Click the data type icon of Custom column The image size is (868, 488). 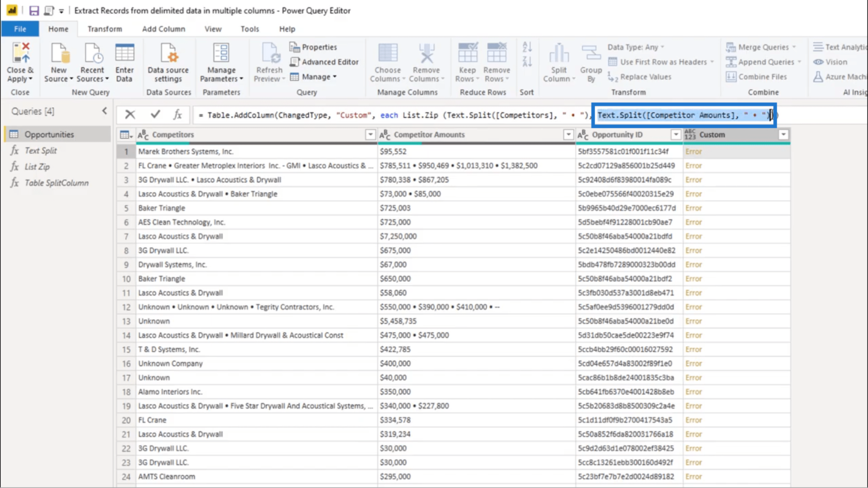tap(690, 135)
